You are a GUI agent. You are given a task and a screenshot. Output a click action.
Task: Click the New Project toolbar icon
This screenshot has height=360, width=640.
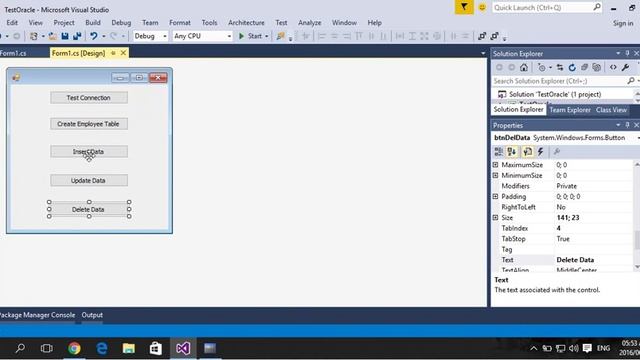34,36
